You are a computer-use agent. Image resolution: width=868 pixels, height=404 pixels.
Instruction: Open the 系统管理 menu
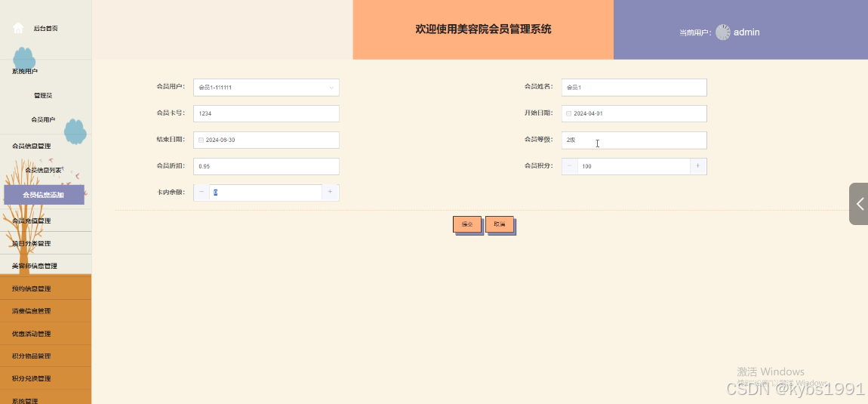[x=25, y=401]
